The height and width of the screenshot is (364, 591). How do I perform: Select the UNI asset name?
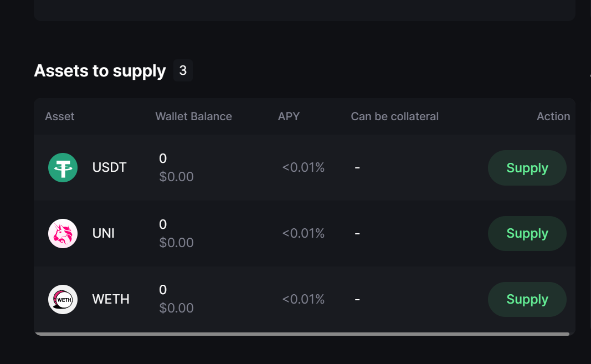[x=104, y=233]
